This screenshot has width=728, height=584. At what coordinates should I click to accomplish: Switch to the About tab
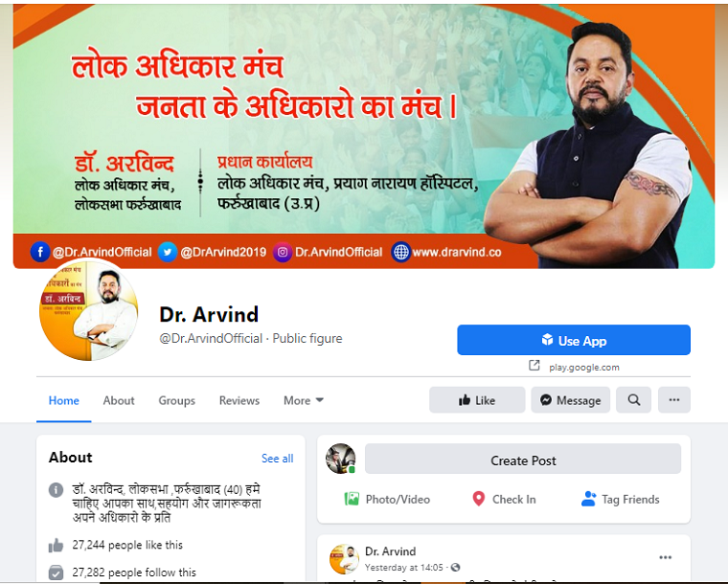point(119,400)
